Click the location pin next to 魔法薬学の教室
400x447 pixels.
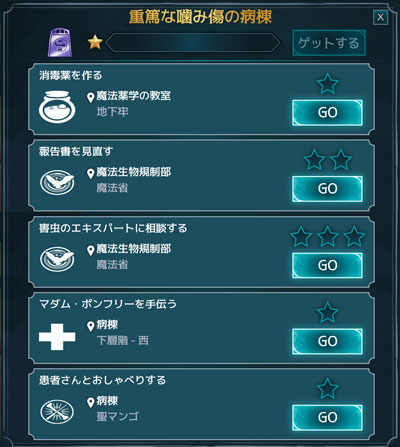(x=91, y=98)
